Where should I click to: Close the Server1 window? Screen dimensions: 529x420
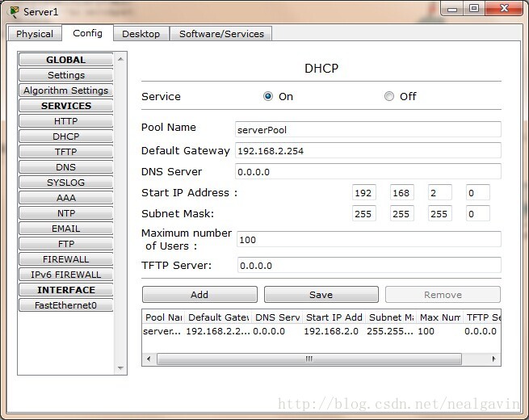pyautogui.click(x=504, y=8)
